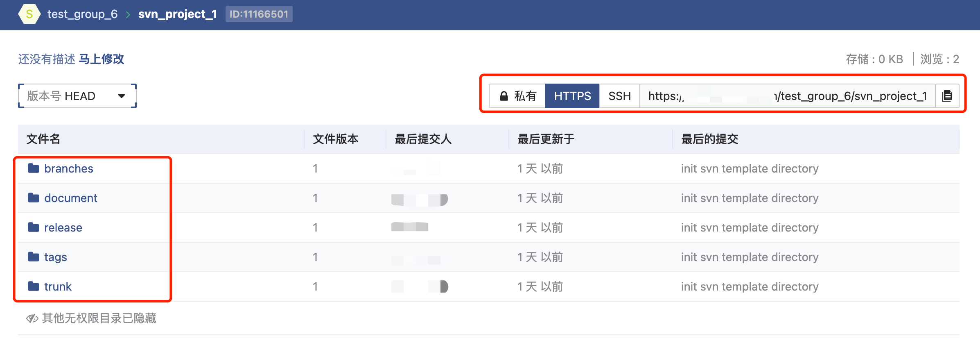Open the svn_project_1 breadcrumb link
The width and height of the screenshot is (980, 350).
(x=177, y=14)
